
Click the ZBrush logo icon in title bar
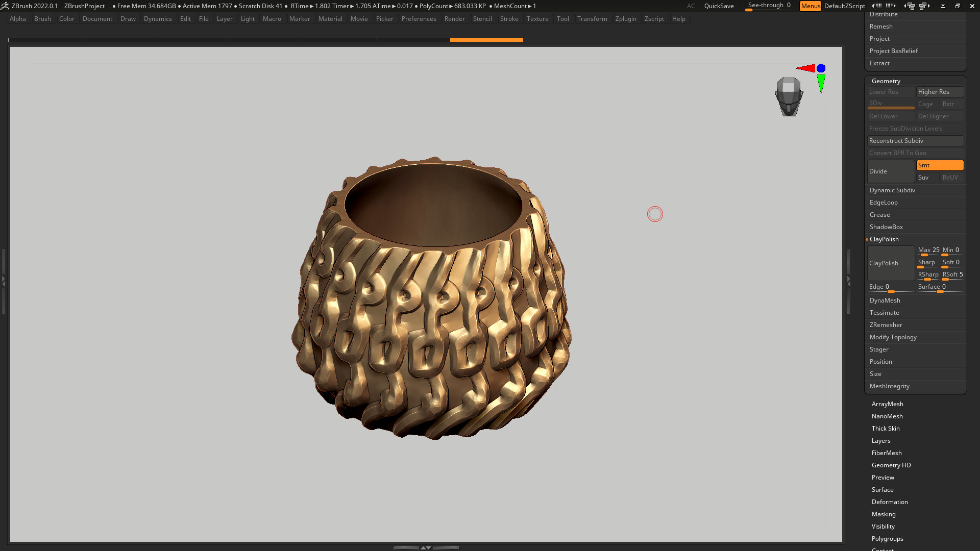[x=5, y=6]
